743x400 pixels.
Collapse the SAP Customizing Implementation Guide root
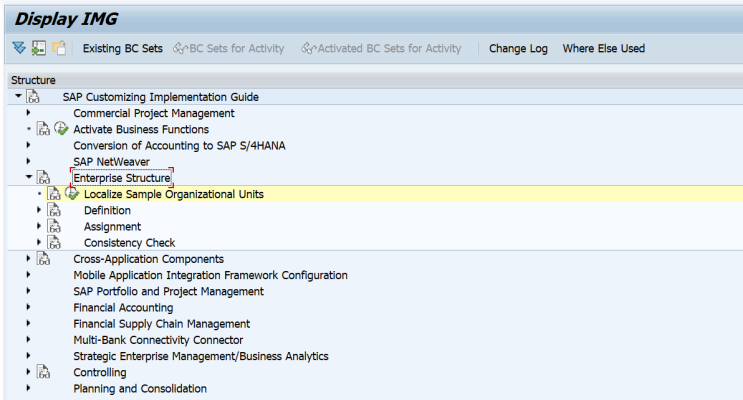18,96
